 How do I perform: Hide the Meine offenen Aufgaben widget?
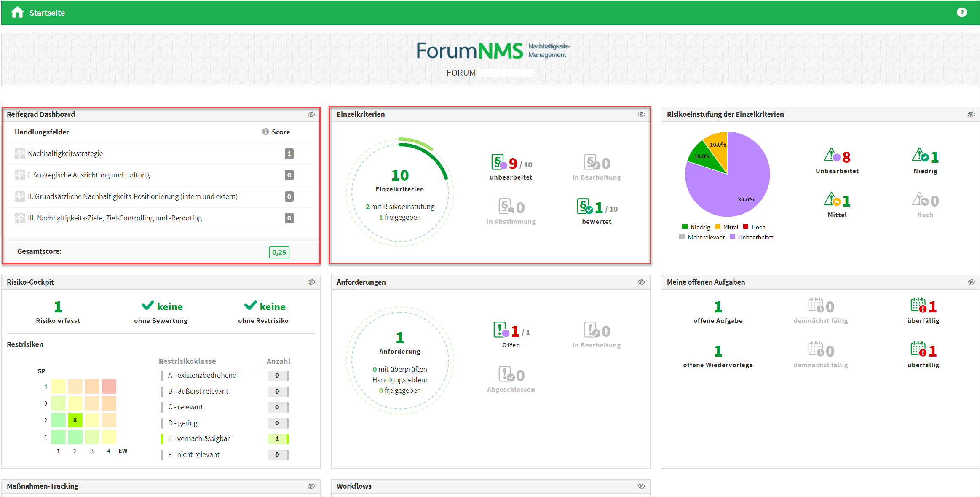[x=971, y=282]
